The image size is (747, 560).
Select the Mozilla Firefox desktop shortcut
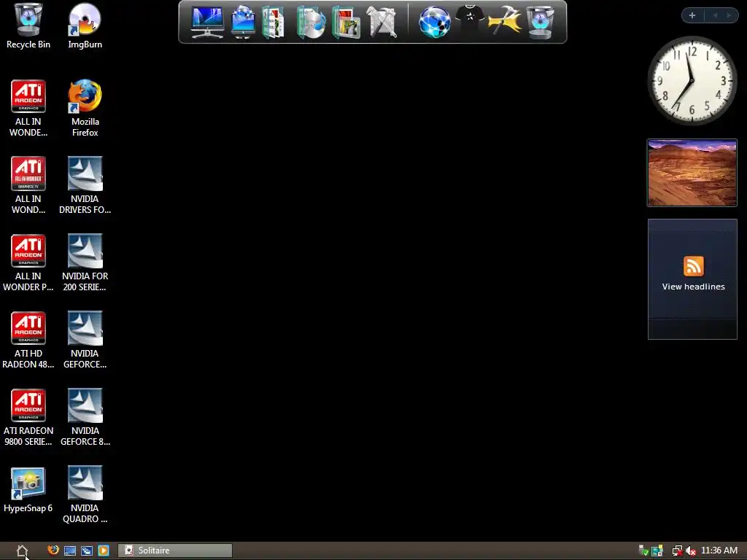pyautogui.click(x=85, y=109)
